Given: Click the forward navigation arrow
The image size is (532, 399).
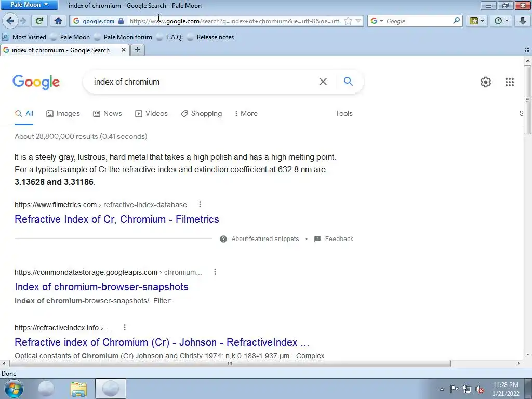Looking at the screenshot, I should (x=23, y=21).
